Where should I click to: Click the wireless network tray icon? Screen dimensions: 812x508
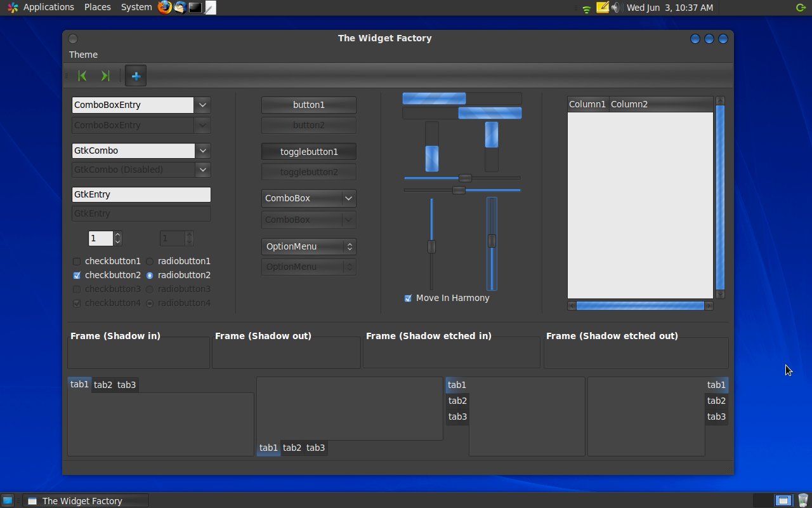pyautogui.click(x=587, y=8)
